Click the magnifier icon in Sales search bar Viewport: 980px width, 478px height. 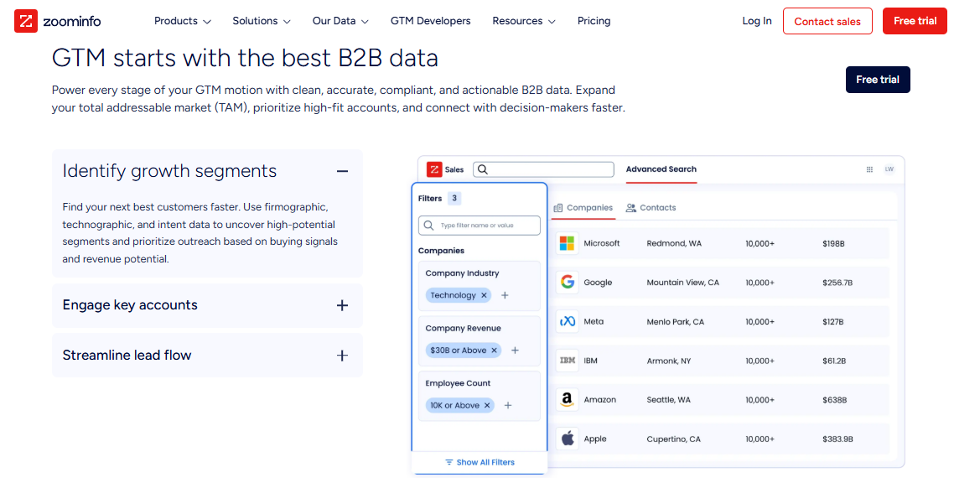tap(483, 169)
